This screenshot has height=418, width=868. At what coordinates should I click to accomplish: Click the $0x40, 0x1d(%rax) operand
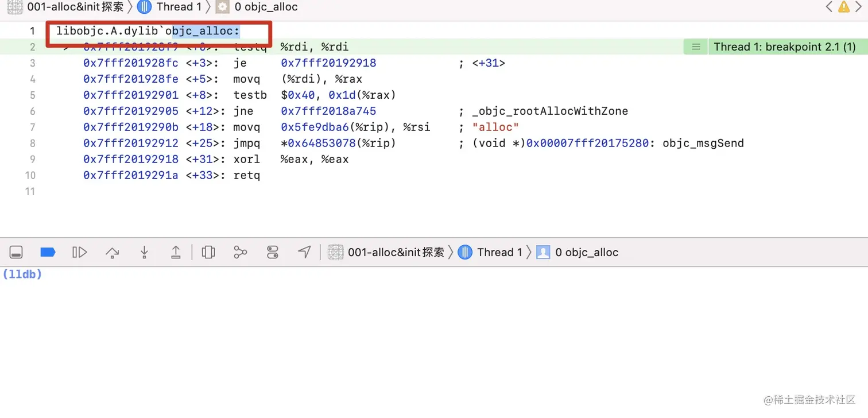339,95
